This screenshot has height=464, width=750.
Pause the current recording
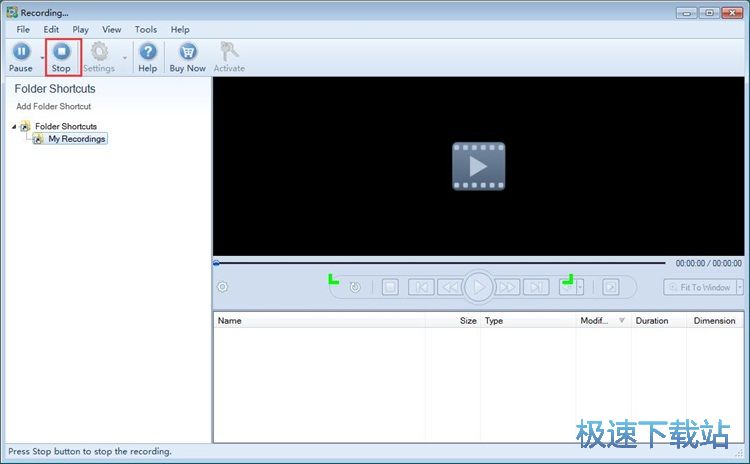(21, 57)
